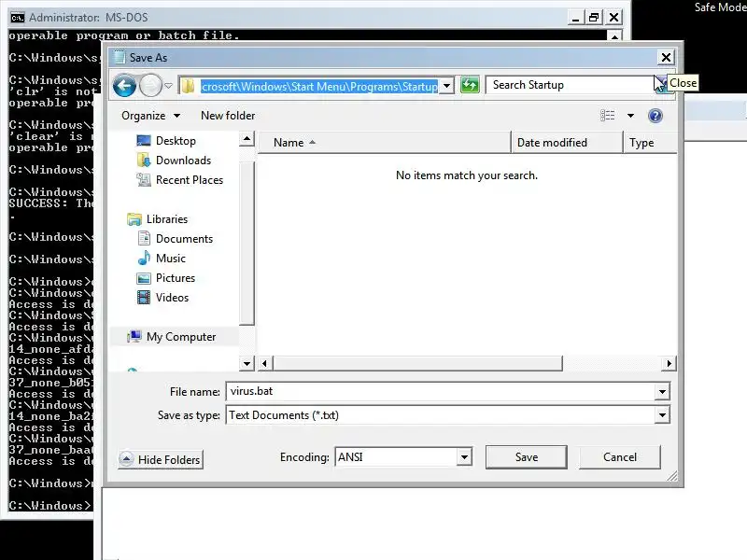
Task: Click the Documents page icon
Action: click(144, 238)
